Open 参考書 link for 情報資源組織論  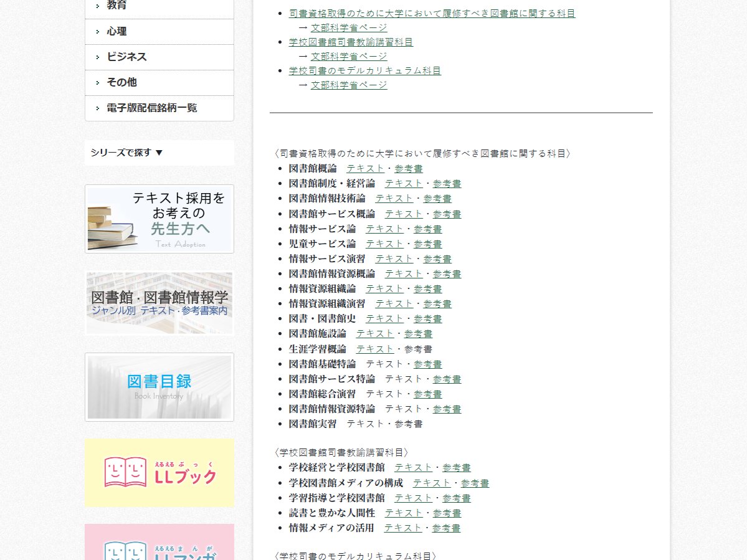[428, 288]
